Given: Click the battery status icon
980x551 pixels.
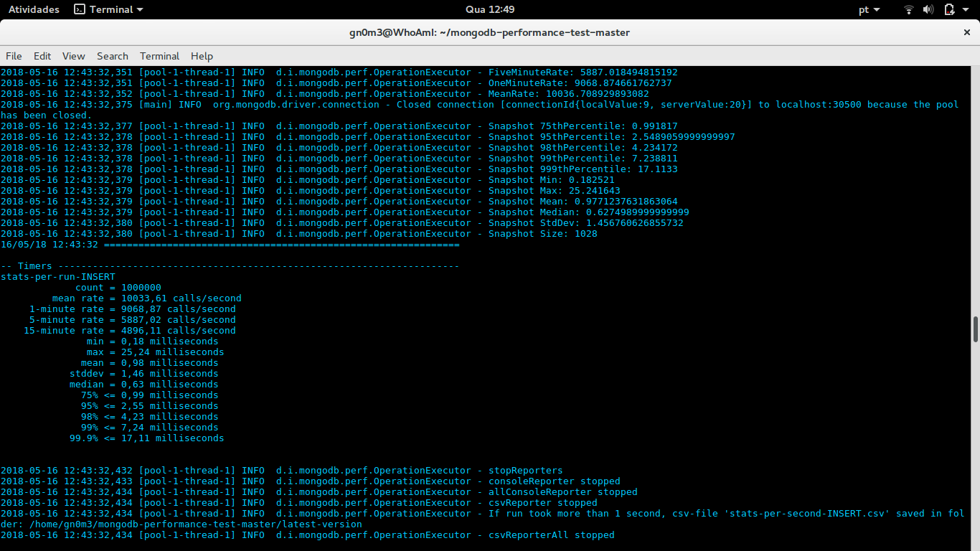Looking at the screenshot, I should 948,9.
